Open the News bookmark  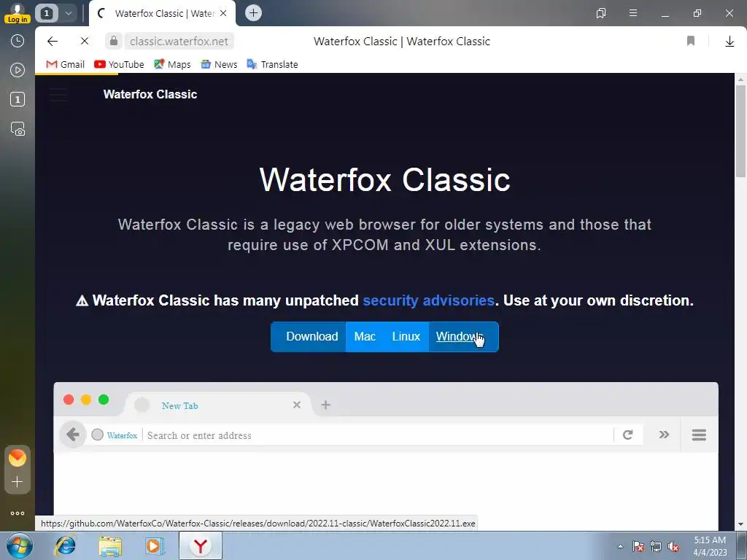point(219,64)
